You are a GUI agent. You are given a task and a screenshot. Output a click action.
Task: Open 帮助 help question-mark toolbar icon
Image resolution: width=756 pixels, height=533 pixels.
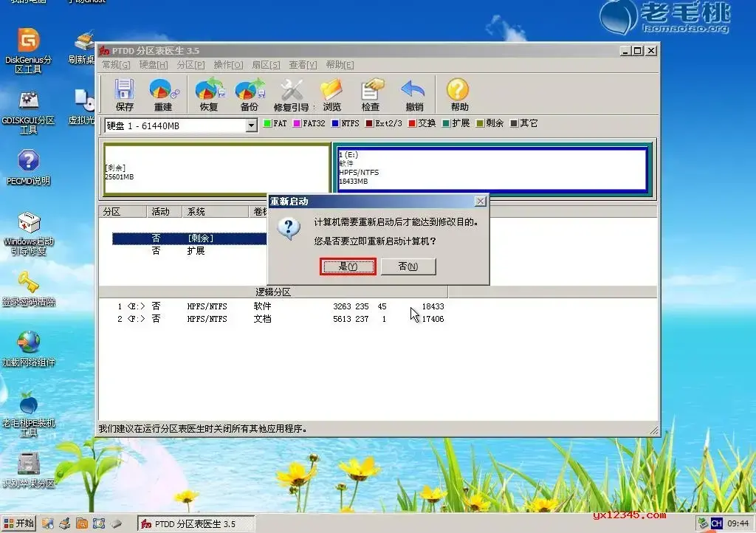[x=458, y=94]
